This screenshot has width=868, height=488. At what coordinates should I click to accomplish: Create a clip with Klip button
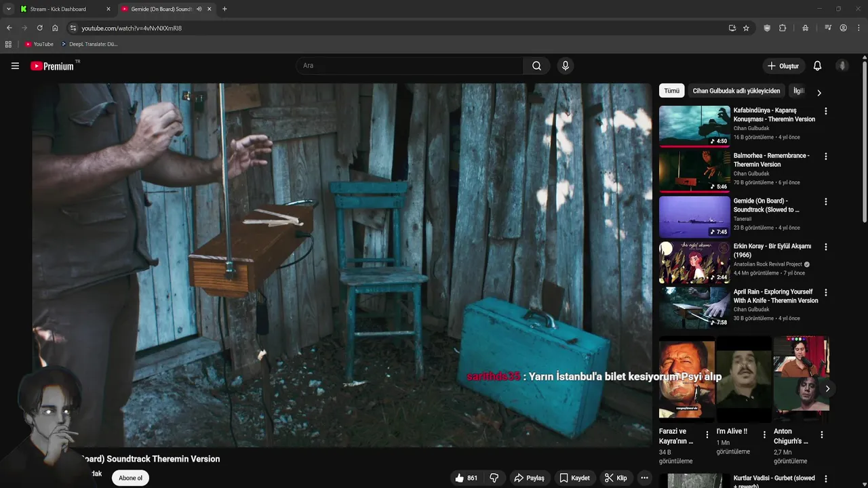616,478
